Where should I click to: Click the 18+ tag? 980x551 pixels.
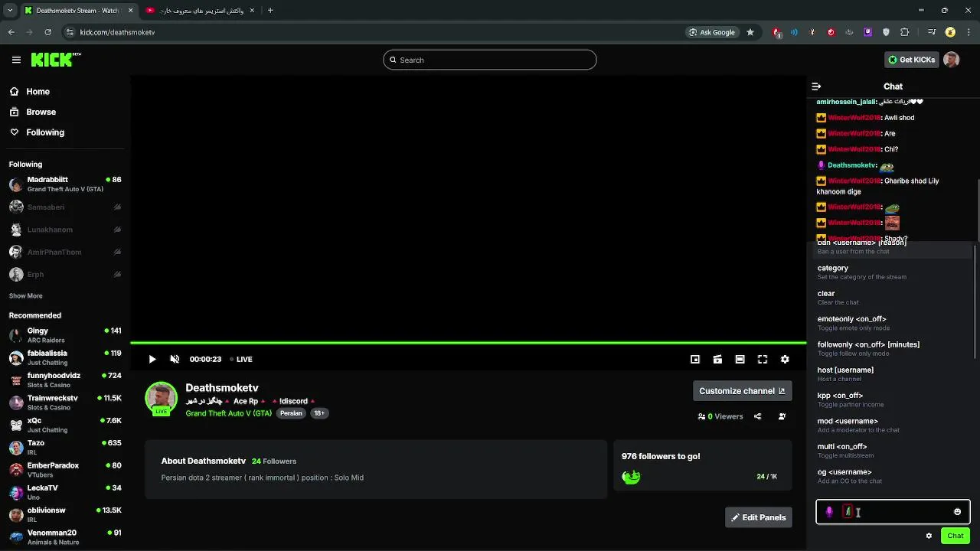point(319,413)
